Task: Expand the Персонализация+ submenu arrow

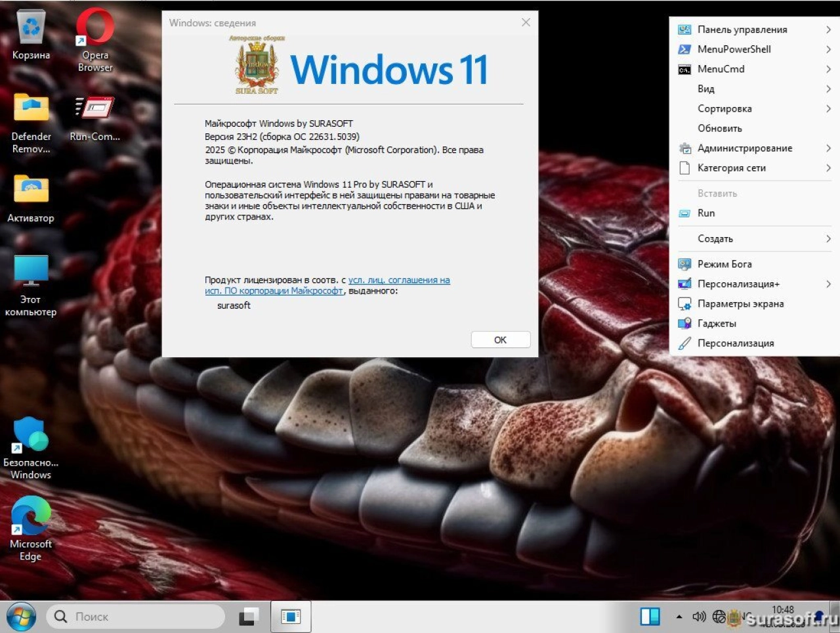Action: pos(829,284)
